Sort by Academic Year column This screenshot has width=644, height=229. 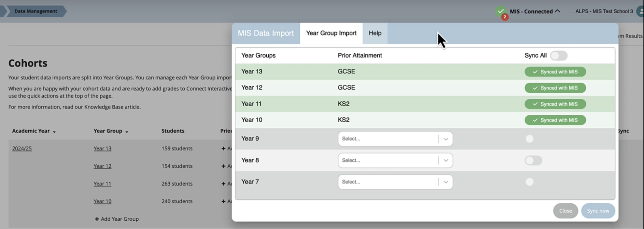[34, 131]
